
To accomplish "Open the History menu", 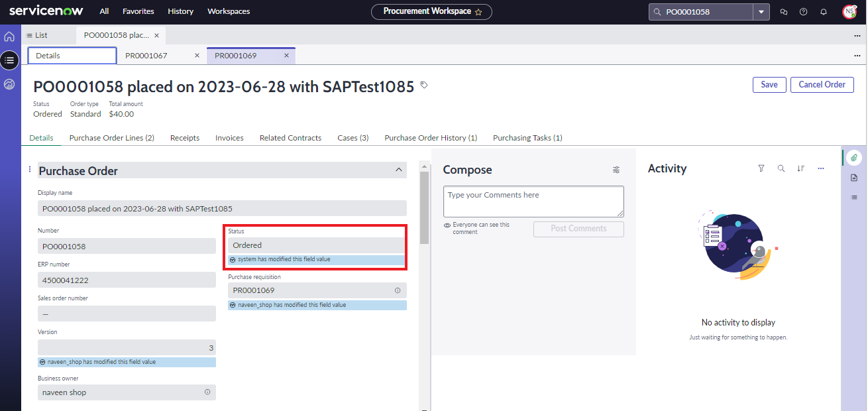I will pos(181,11).
